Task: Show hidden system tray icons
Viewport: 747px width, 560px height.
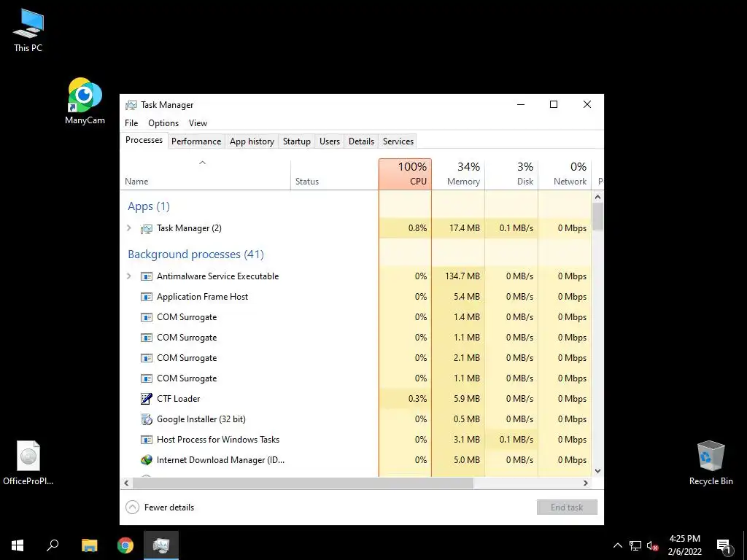Action: tap(617, 545)
